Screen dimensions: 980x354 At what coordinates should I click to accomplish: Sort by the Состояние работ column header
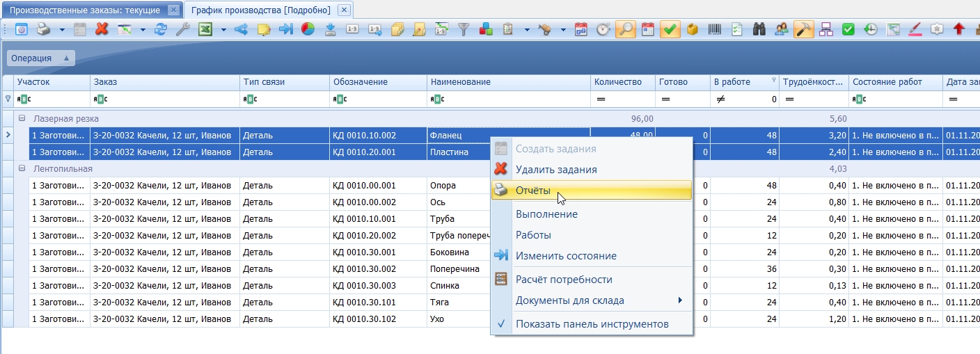tap(896, 82)
